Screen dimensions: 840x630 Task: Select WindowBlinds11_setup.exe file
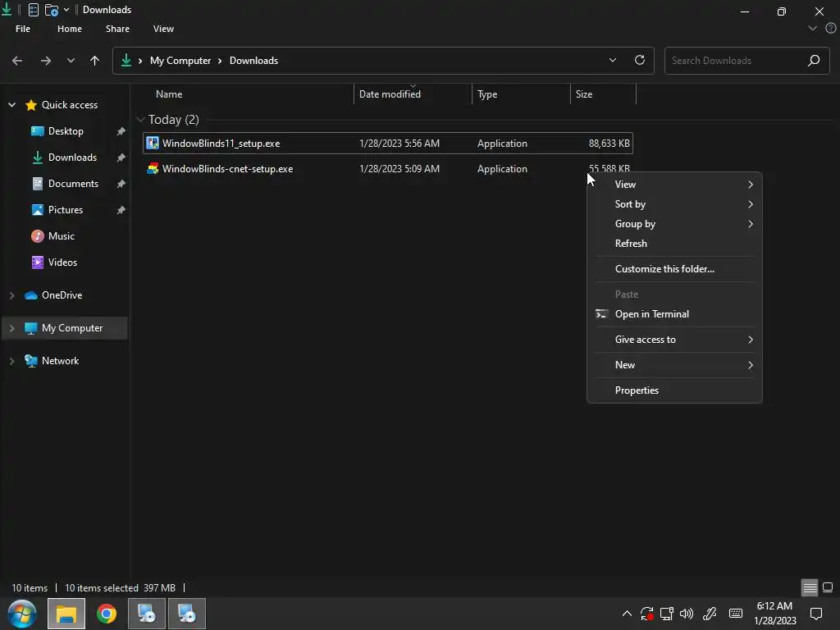[x=388, y=143]
